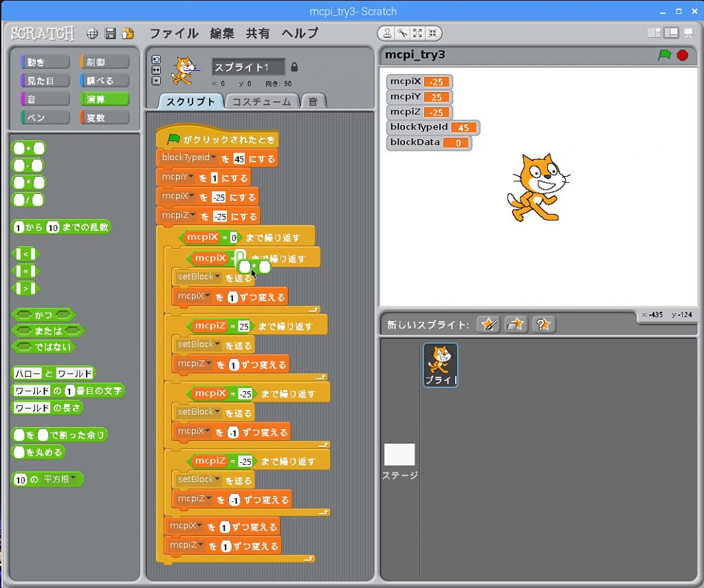Image resolution: width=704 pixels, height=588 pixels.
Task: Switch to small stage view
Action: (654, 33)
